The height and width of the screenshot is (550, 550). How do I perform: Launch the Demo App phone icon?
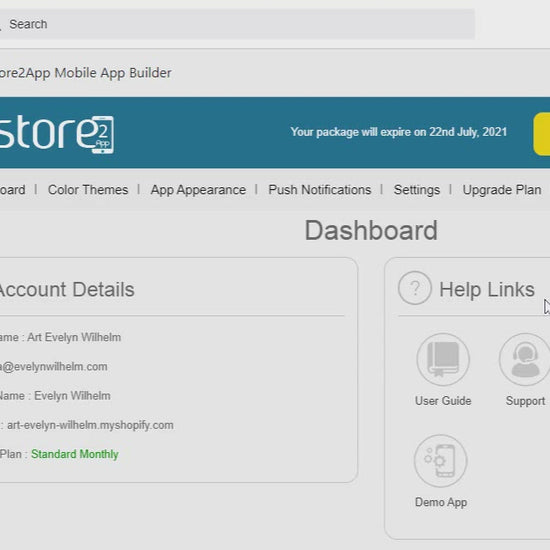pyautogui.click(x=441, y=461)
